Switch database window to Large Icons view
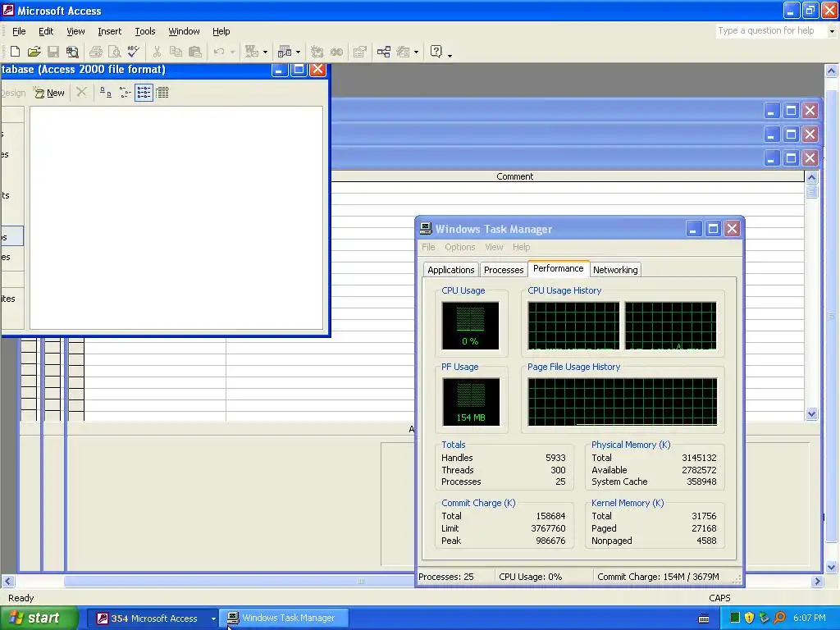 (106, 93)
